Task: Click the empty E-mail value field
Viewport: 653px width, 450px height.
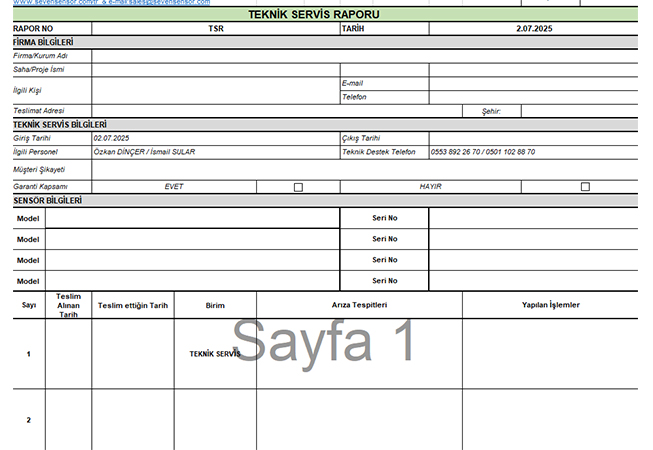Action: pos(533,84)
